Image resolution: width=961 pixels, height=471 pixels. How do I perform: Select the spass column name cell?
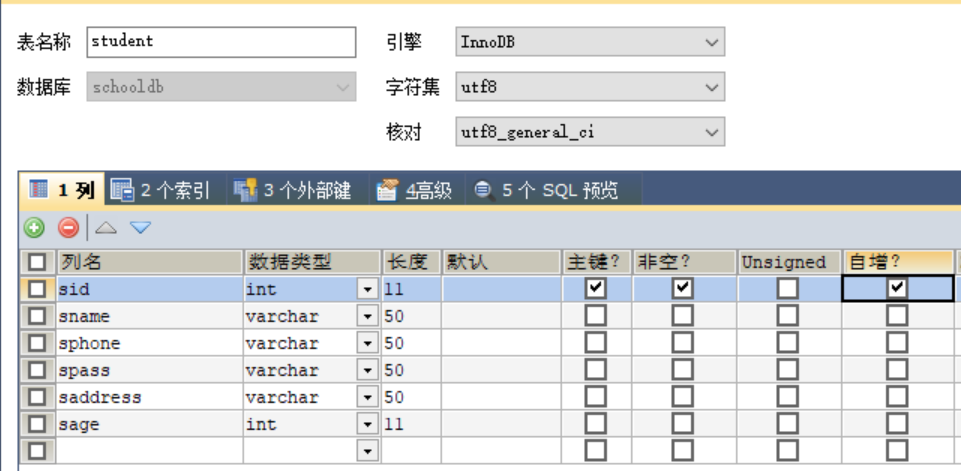coord(150,370)
